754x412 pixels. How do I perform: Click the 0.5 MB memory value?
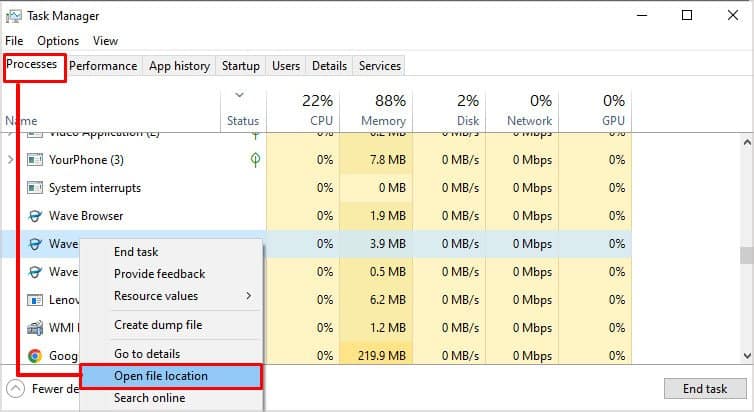pos(388,272)
